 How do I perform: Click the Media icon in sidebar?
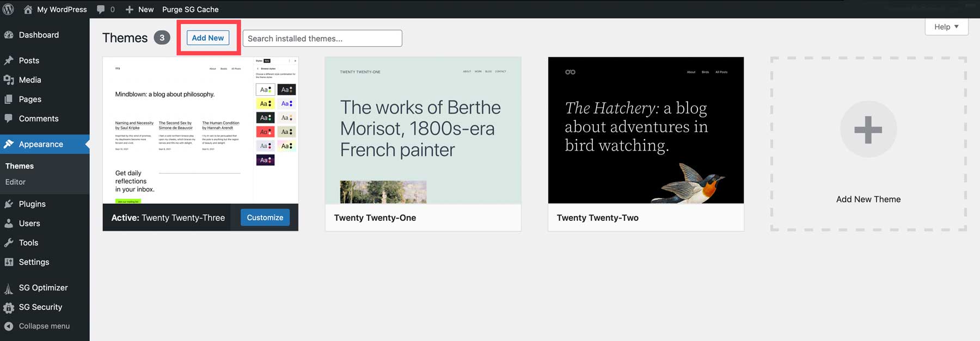pyautogui.click(x=9, y=80)
